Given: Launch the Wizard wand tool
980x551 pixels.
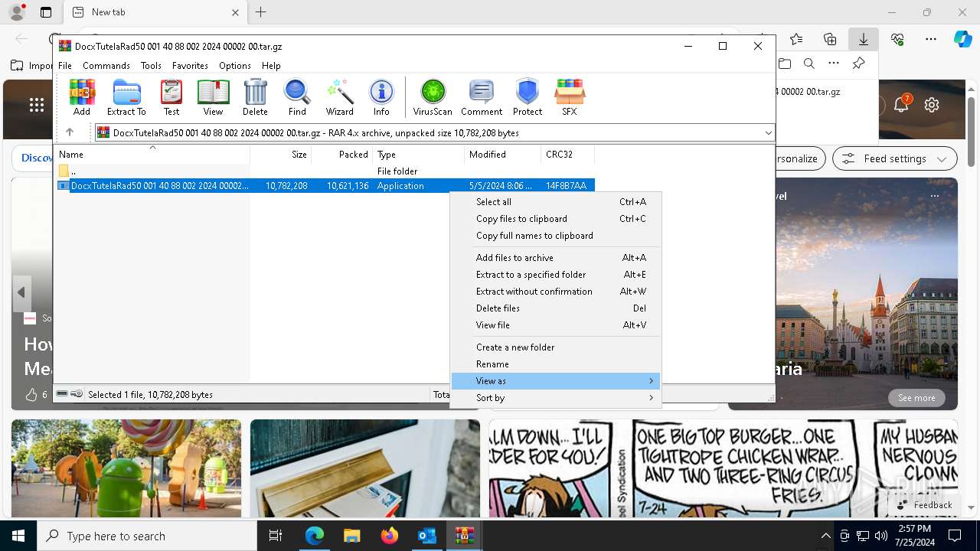Looking at the screenshot, I should (339, 97).
